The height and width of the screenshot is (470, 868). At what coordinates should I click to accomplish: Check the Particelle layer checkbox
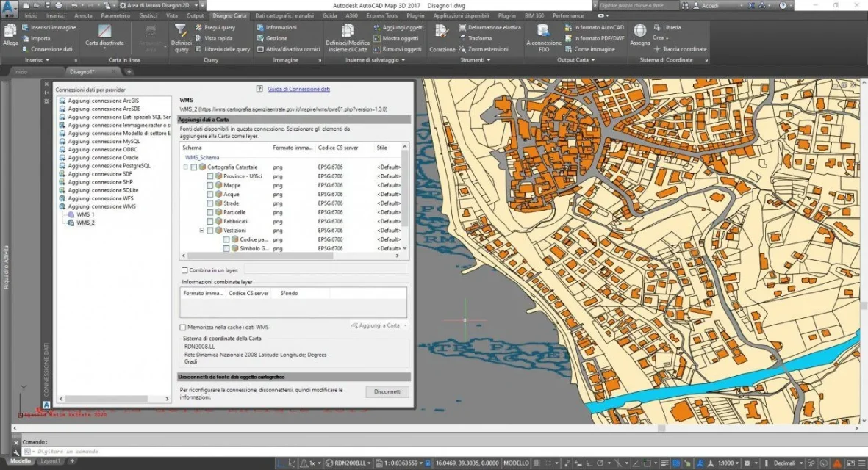pos(209,212)
